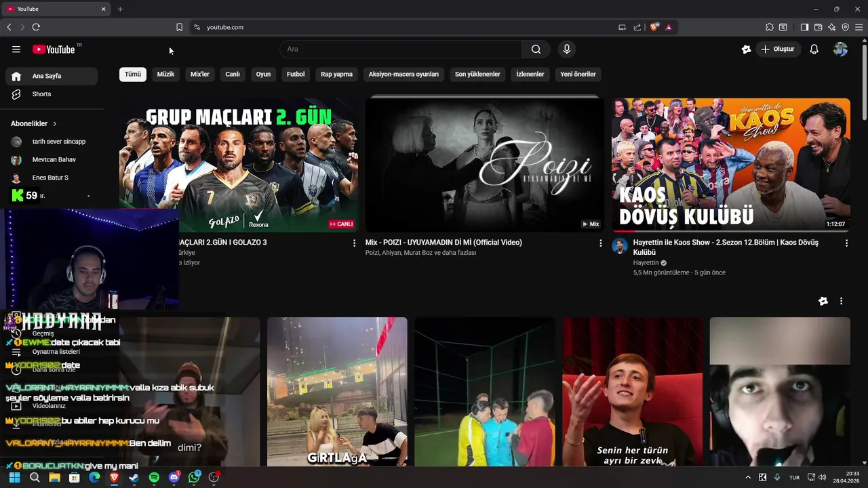Screen dimensions: 868x488
Task: Open WhatsApp from the taskbar
Action: pyautogui.click(x=194, y=477)
